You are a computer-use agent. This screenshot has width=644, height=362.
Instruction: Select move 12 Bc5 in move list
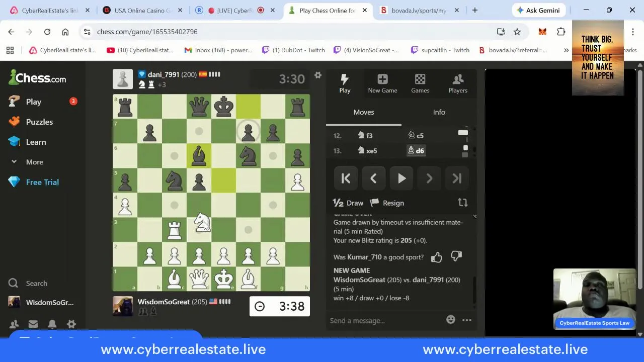[x=416, y=135]
